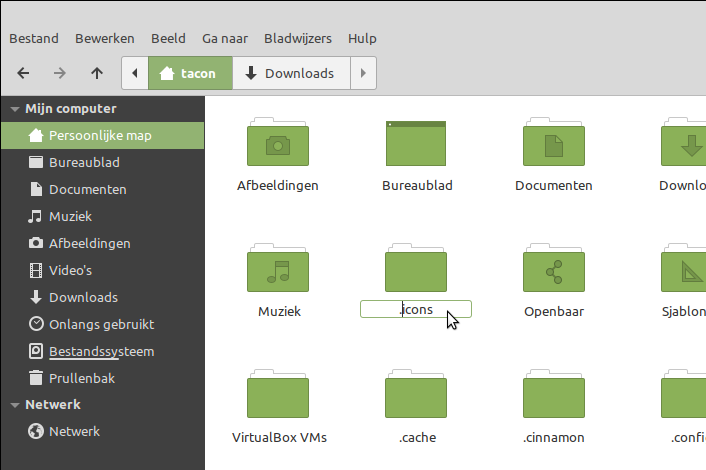
Task: Click the Forward navigation arrow
Action: tap(60, 73)
